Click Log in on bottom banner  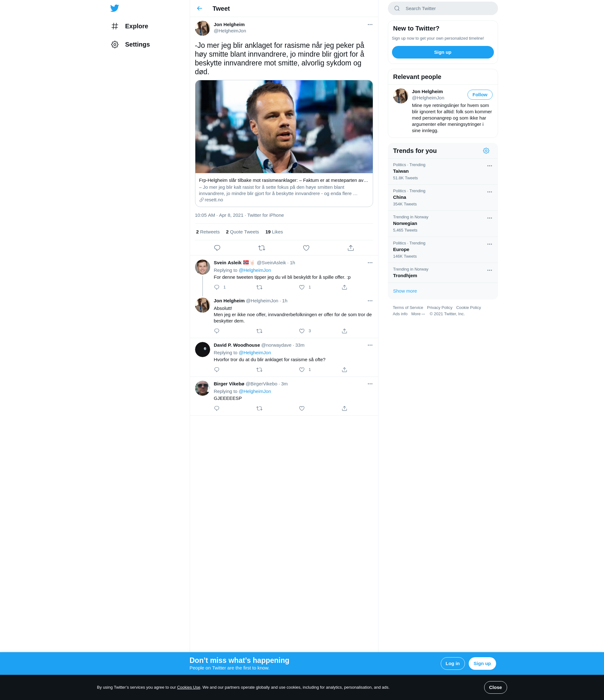[x=452, y=664]
